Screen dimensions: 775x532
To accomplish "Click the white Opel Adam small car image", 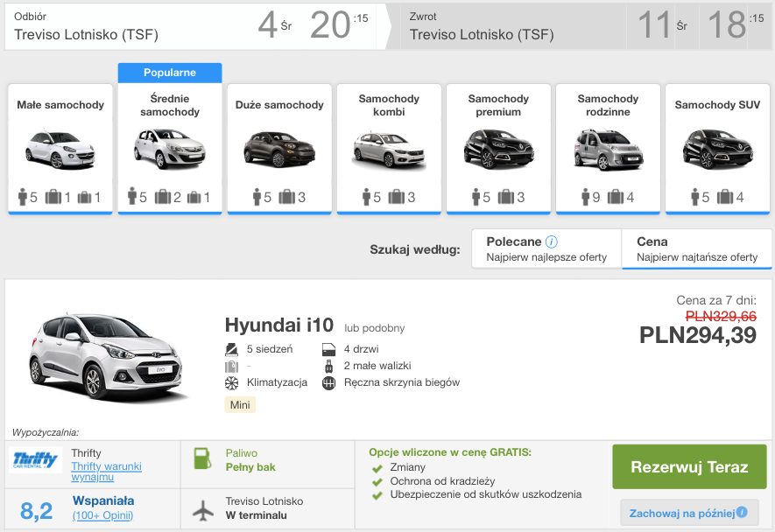I will point(60,149).
